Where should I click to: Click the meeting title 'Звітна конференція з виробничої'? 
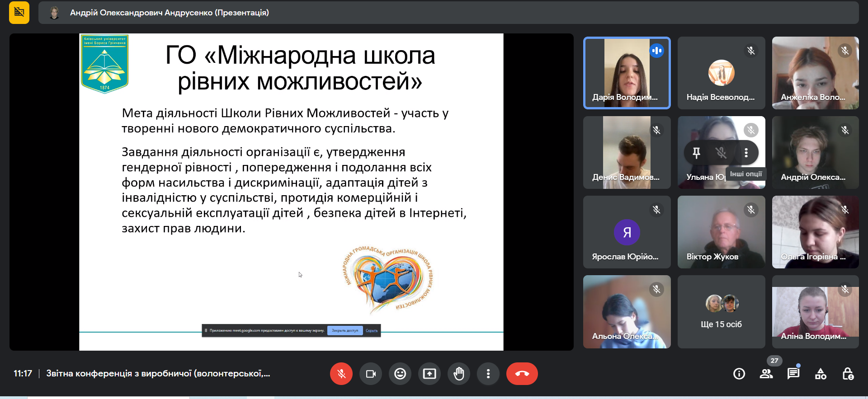158,374
